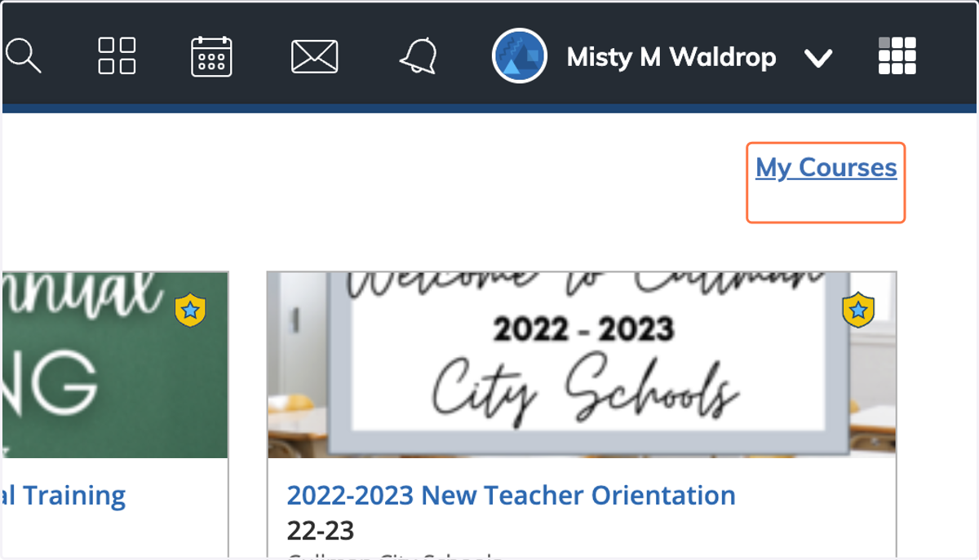Open the four-squares dashboard icon

click(x=117, y=56)
